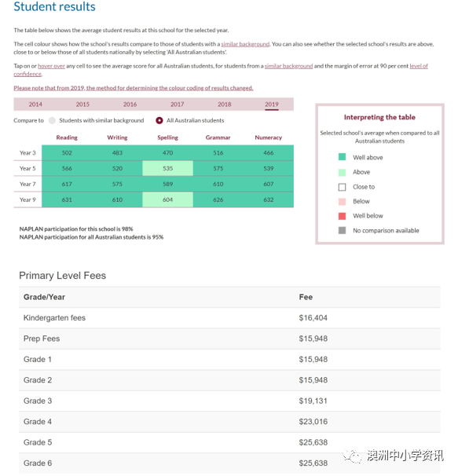Open the 'hover over' link
The image size is (458, 476).
point(51,66)
